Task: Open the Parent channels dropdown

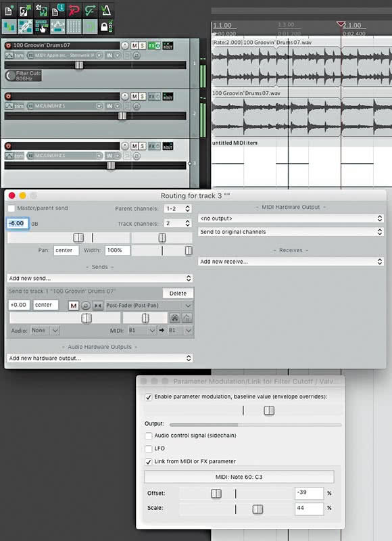Action: (178, 208)
